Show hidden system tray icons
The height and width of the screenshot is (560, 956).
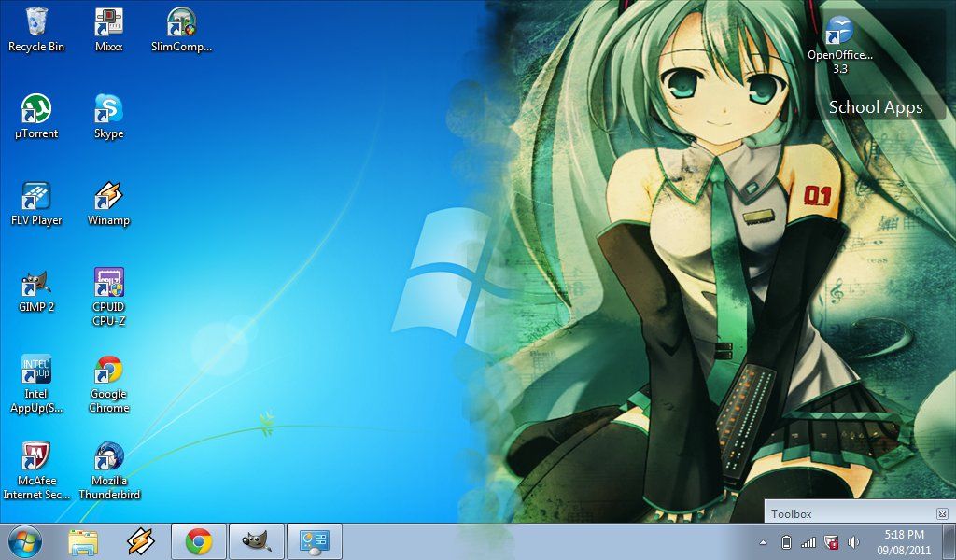pyautogui.click(x=764, y=541)
